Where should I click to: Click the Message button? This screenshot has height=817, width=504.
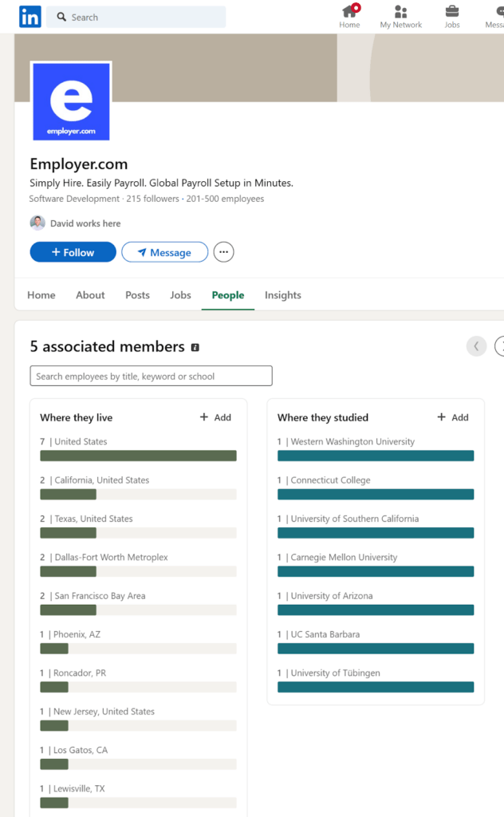[x=164, y=252]
